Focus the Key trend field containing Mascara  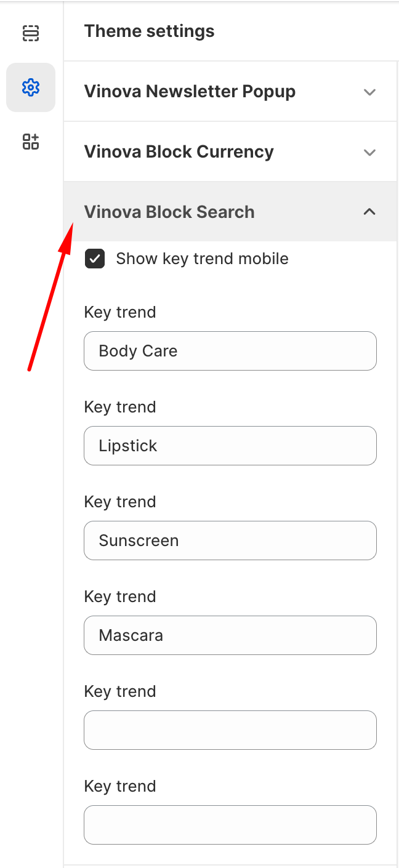(230, 635)
